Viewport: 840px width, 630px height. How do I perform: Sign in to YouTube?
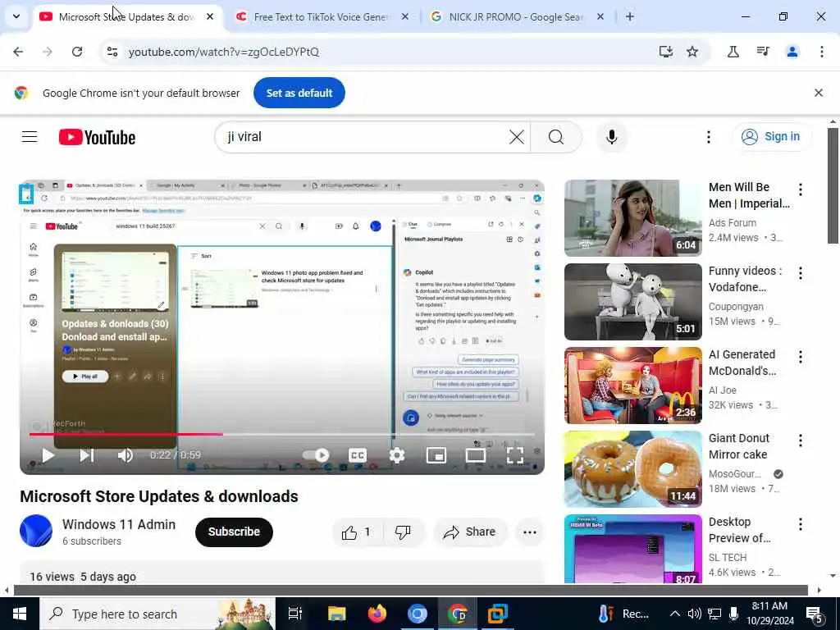(771, 137)
